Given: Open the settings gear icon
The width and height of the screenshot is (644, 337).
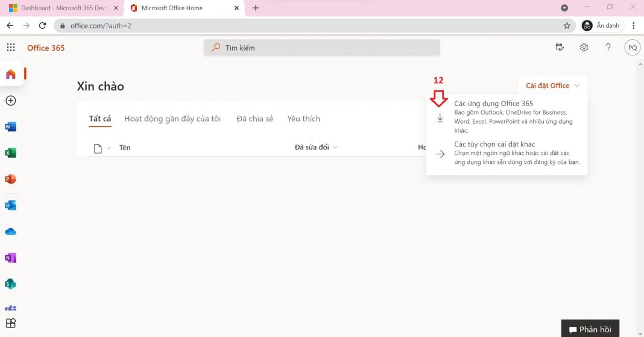Looking at the screenshot, I should (x=584, y=48).
